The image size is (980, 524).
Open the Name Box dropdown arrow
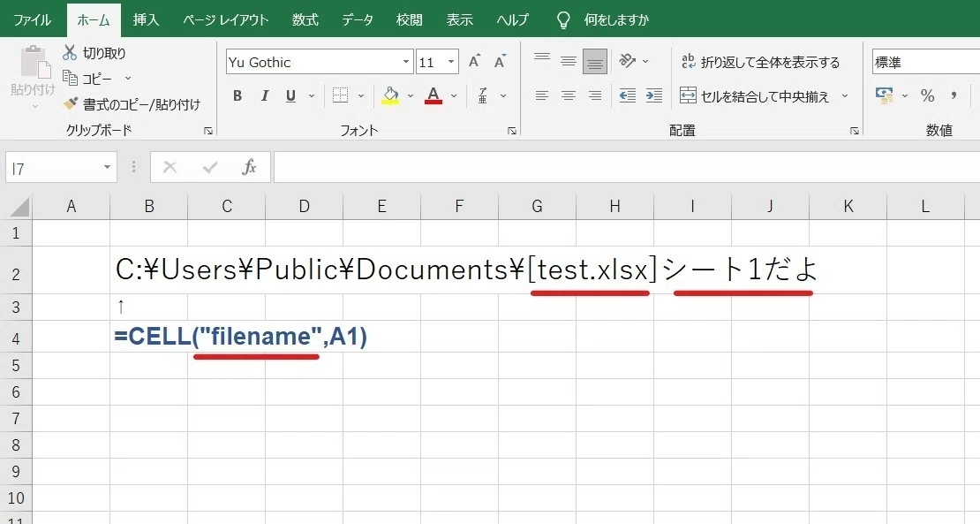point(107,168)
